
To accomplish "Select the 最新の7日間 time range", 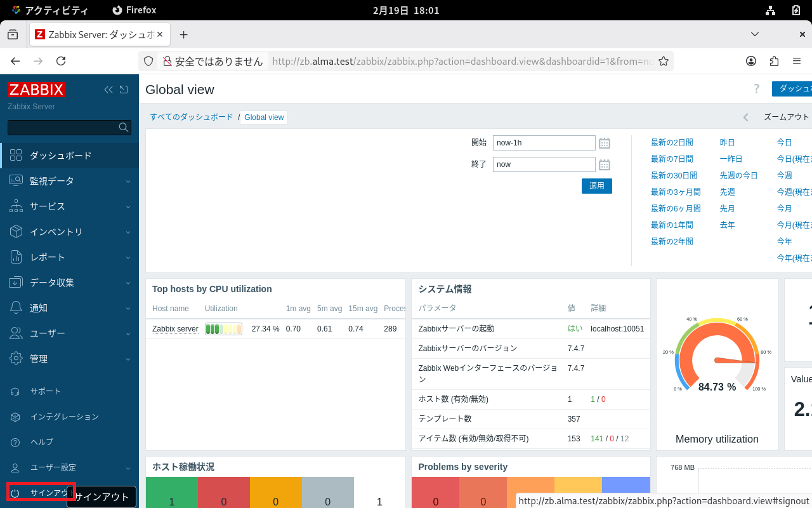I will point(672,159).
